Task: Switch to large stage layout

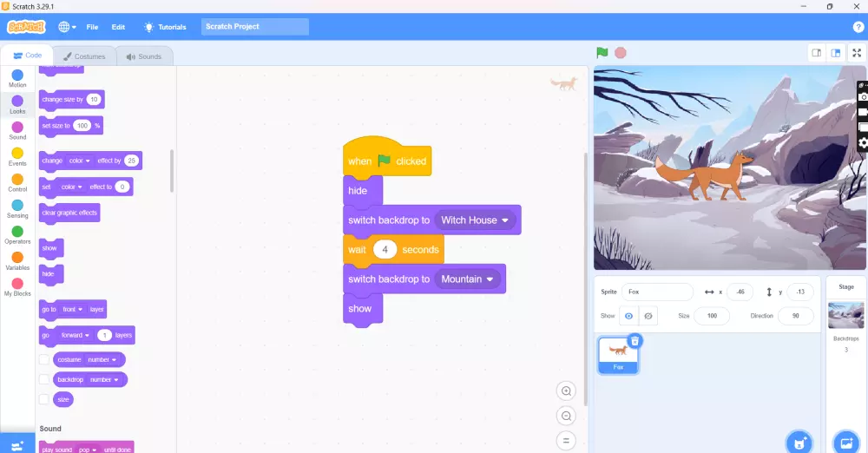Action: point(836,53)
